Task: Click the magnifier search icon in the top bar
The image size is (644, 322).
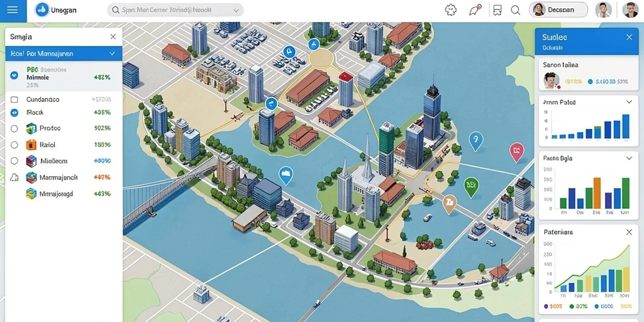Action: pyautogui.click(x=516, y=10)
